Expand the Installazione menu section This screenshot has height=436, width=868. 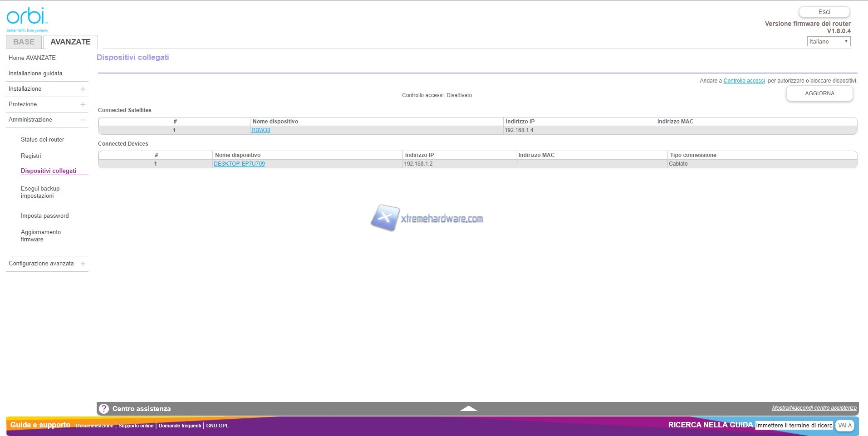coord(83,89)
